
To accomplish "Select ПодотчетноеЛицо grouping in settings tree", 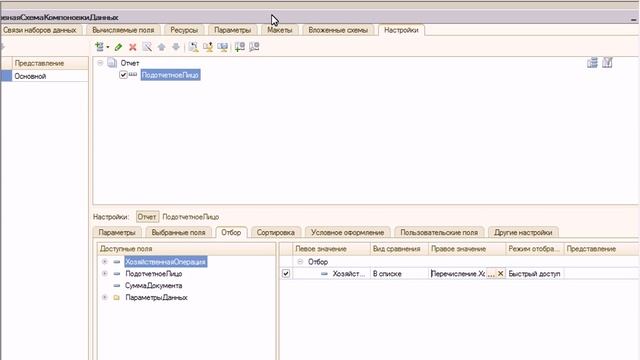I will 170,75.
